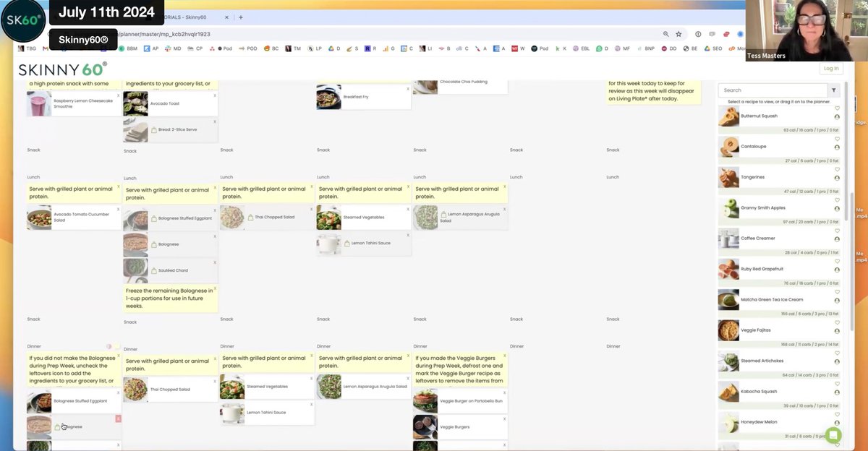The height and width of the screenshot is (451, 868).
Task: Open the Matcha Green Tea Ice Cream thumbnail
Action: (728, 300)
